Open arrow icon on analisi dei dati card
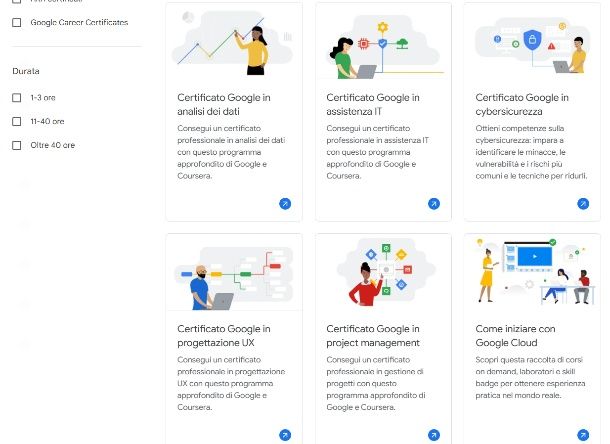This screenshot has width=610, height=444. pyautogui.click(x=285, y=204)
